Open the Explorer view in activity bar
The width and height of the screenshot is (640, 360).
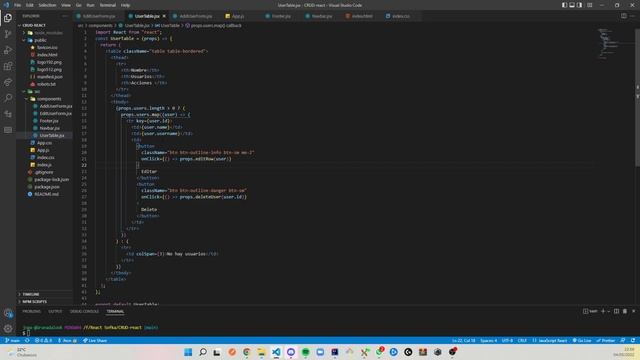8,18
